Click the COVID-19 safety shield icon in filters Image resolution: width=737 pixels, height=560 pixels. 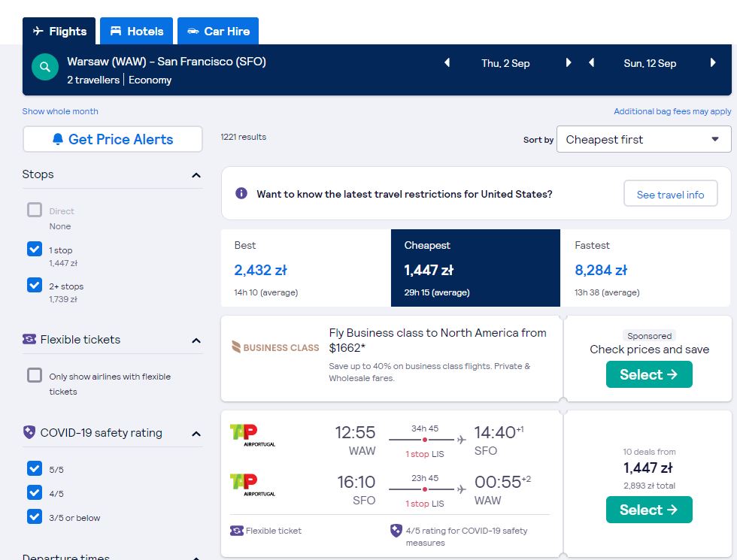tap(29, 432)
